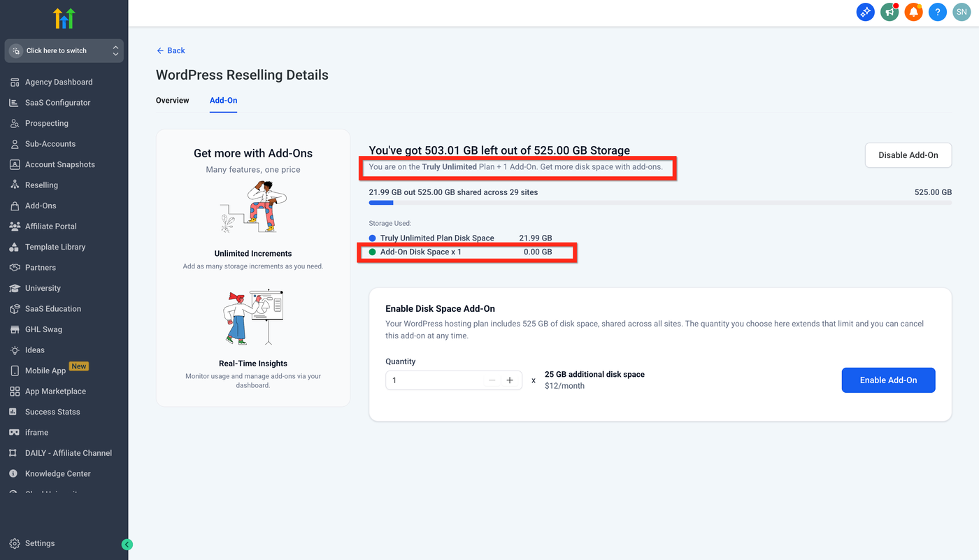Click the HighLevel arrows logo
This screenshot has height=560, width=979.
click(64, 18)
